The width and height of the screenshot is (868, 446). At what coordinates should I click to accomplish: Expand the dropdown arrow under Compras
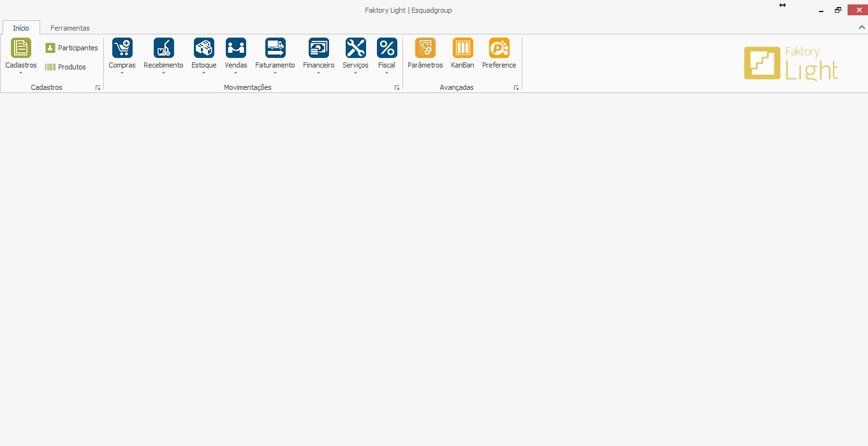click(122, 73)
